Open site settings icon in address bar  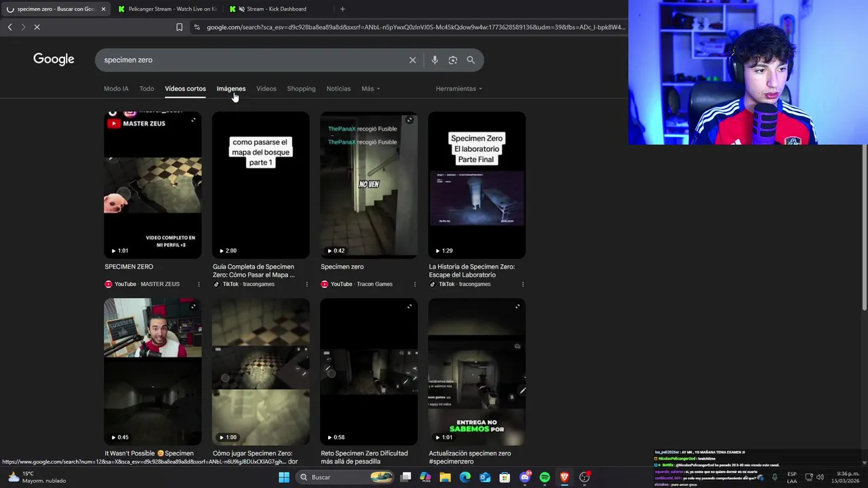tap(197, 27)
